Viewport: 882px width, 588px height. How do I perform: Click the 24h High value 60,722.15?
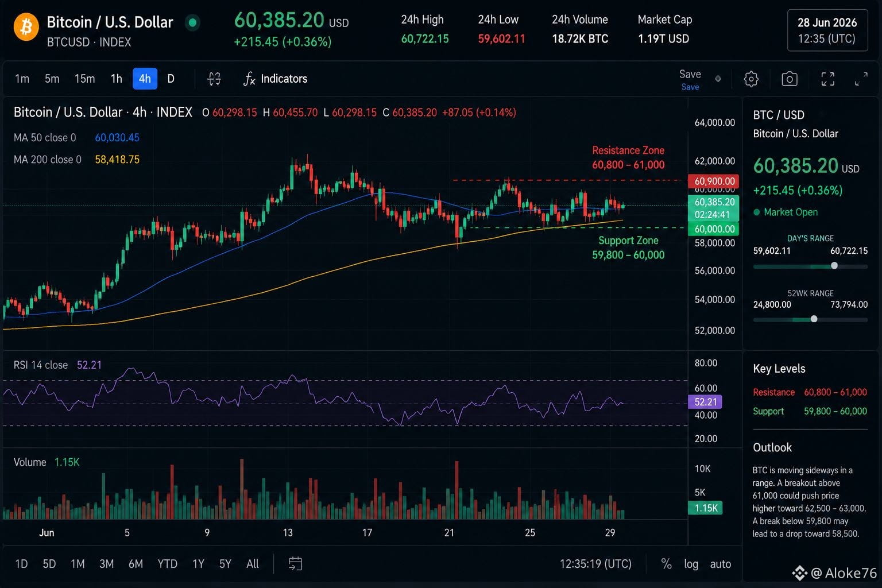click(x=425, y=39)
